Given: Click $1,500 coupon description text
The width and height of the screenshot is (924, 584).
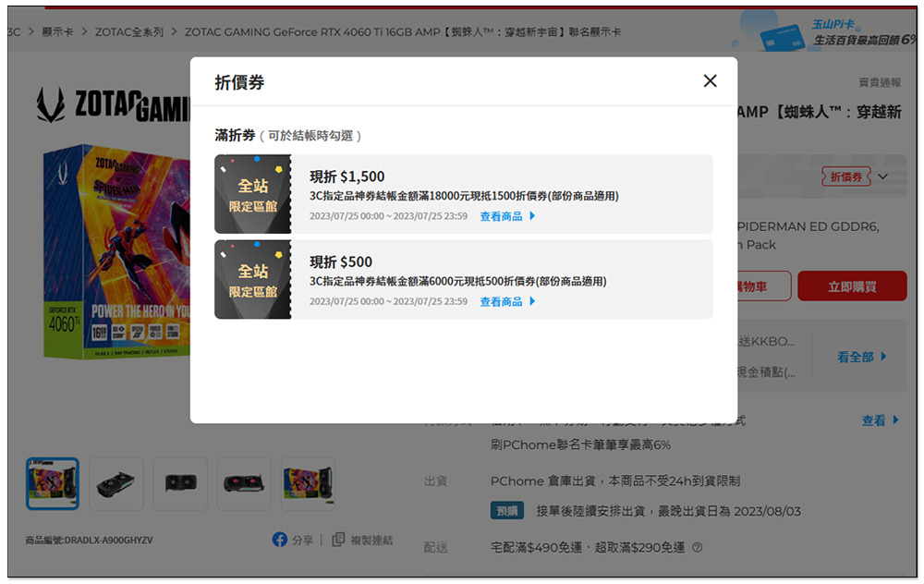Looking at the screenshot, I should [464, 196].
